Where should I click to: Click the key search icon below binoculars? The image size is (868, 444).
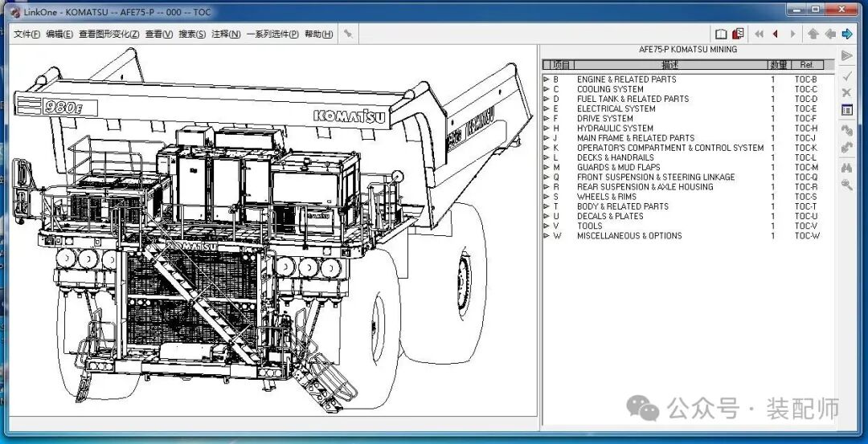[846, 185]
